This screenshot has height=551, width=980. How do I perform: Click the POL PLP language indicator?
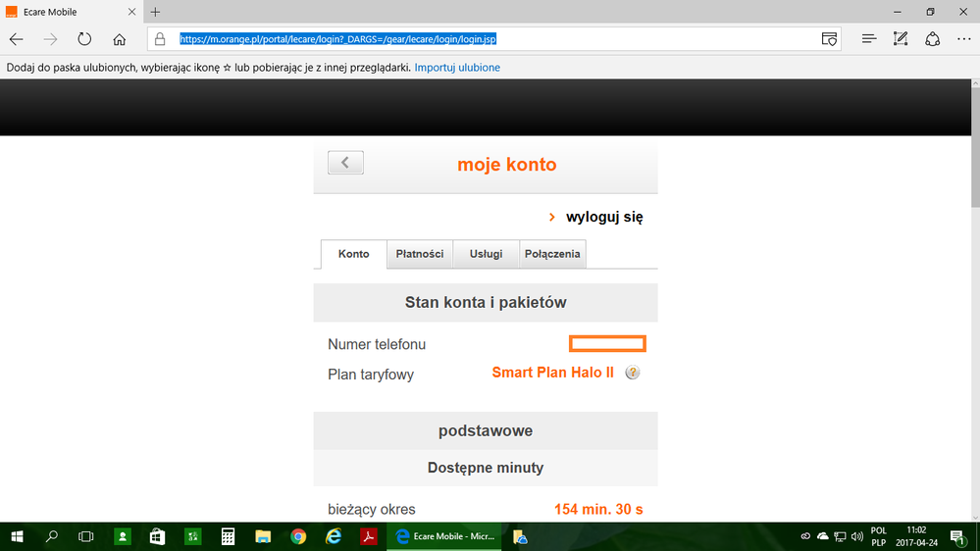[878, 536]
